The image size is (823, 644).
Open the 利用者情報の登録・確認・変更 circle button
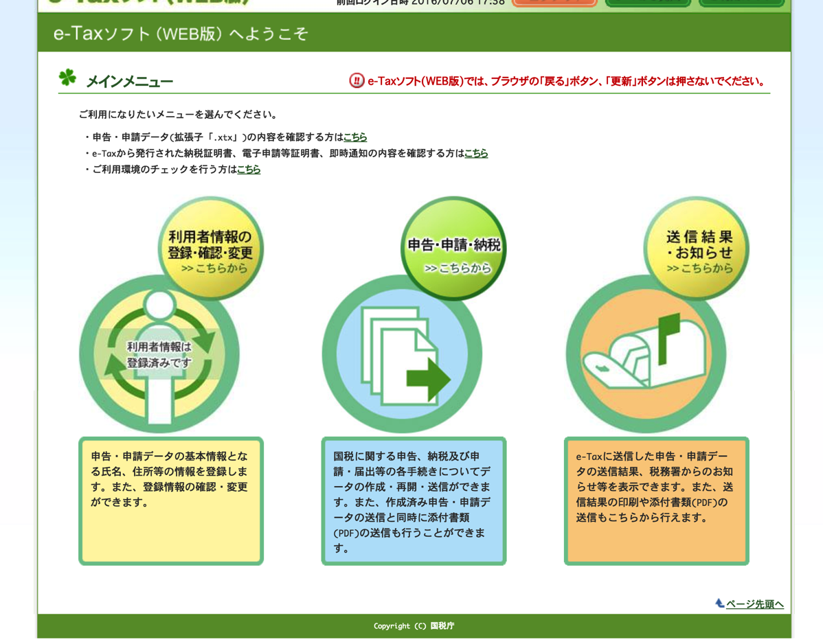[x=210, y=249]
